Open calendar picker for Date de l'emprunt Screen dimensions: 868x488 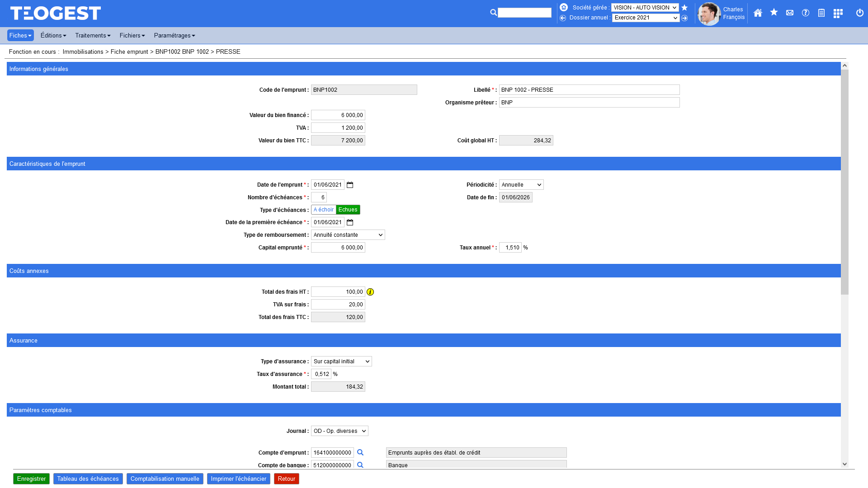click(350, 185)
